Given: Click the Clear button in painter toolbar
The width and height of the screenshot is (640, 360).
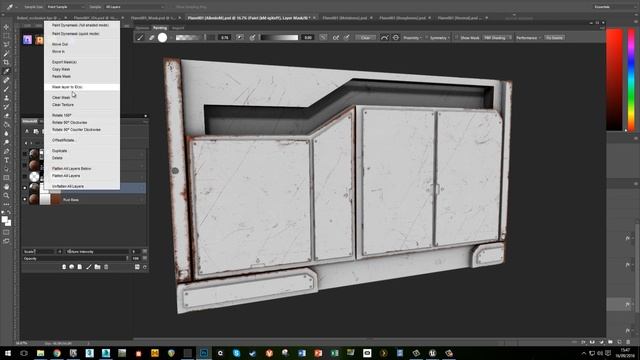Looking at the screenshot, I should point(365,38).
